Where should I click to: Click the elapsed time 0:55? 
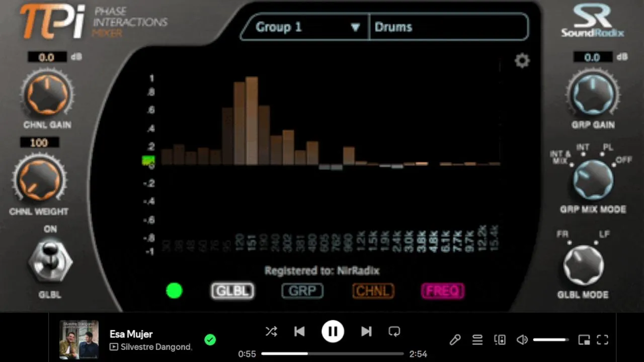(247, 354)
